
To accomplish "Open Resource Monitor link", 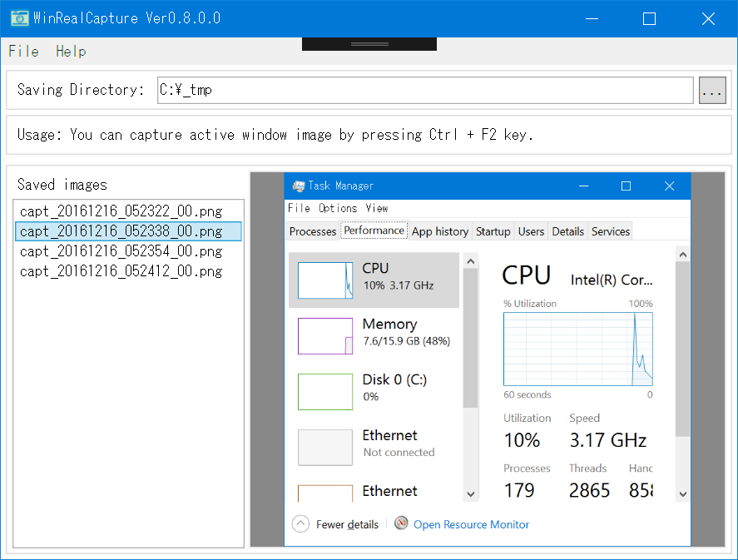I will (471, 524).
